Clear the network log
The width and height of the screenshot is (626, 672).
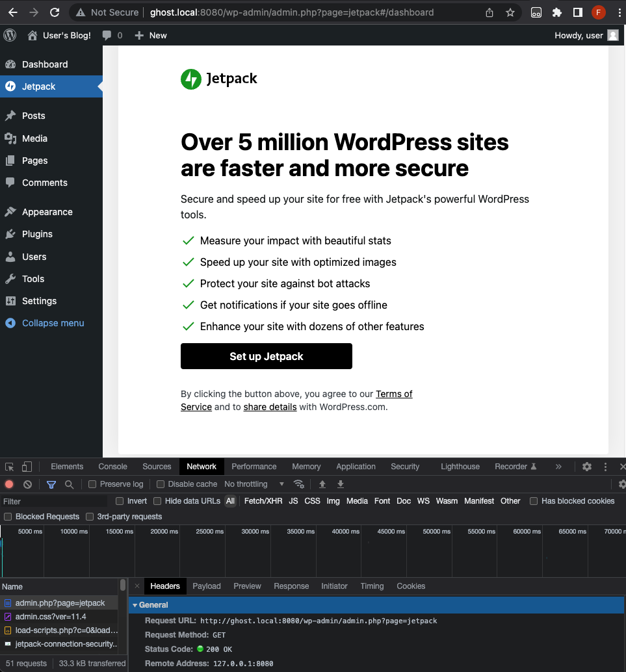tap(27, 484)
